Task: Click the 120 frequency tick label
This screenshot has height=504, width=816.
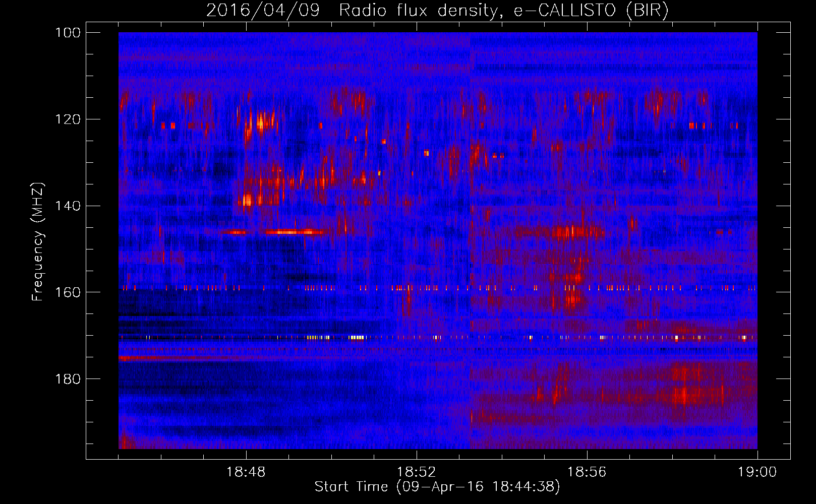Action: pyautogui.click(x=68, y=119)
